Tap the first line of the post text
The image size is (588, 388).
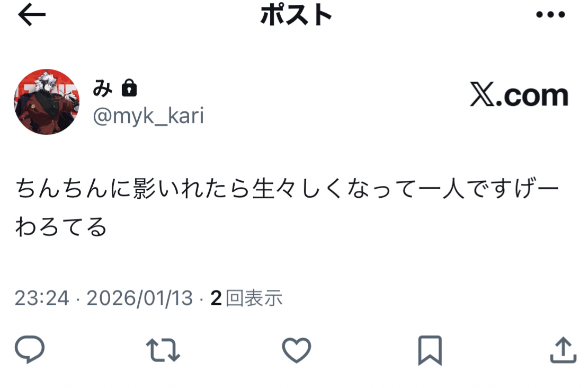pos(287,188)
